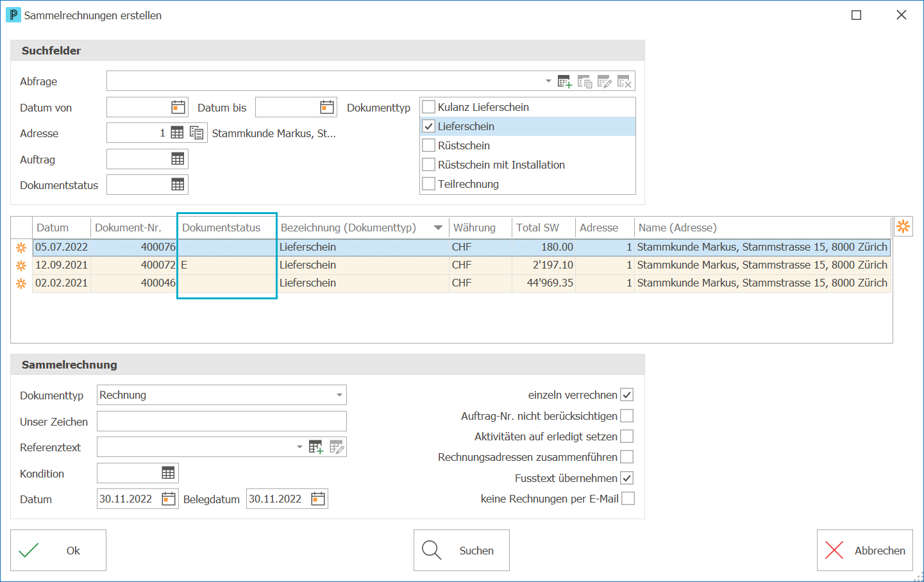The image size is (924, 582).
Task: Click the star icon of row 400072
Action: (21, 265)
